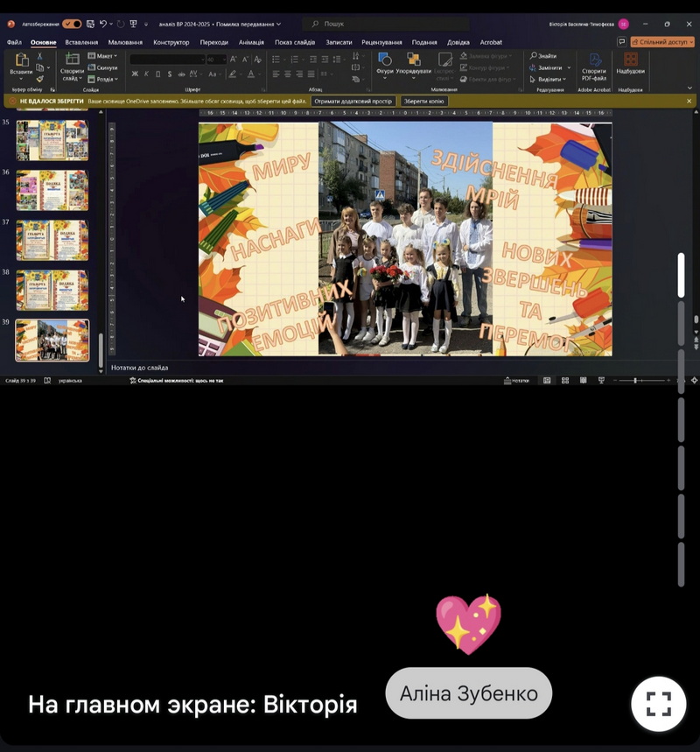Click the Arrange (Упорядкувати) icon
The height and width of the screenshot is (752, 700).
(413, 60)
